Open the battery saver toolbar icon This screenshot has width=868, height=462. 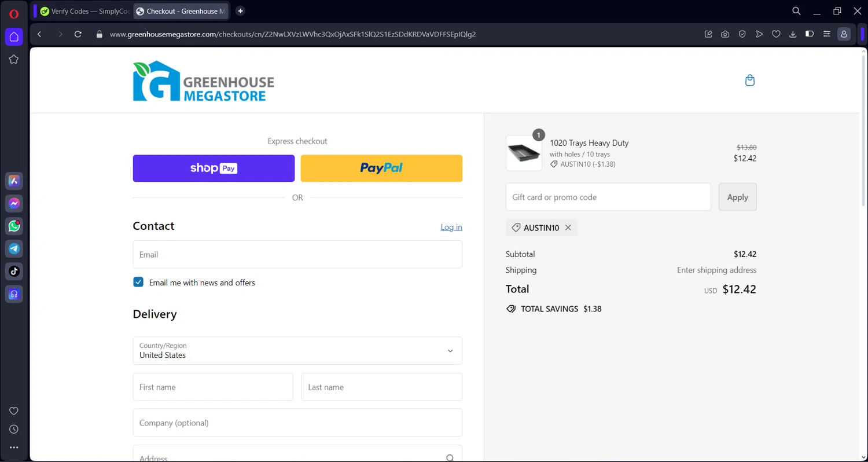[810, 34]
